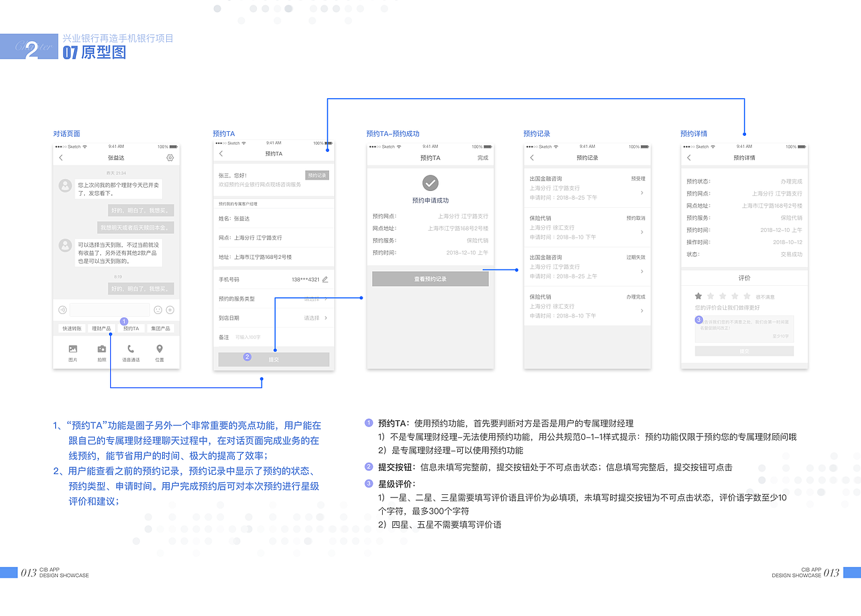Click the plus icon in the chat input bar
861x616 pixels.
170,310
